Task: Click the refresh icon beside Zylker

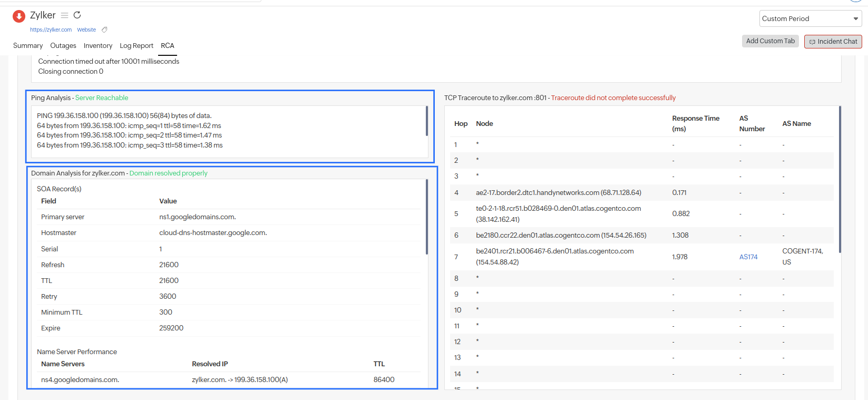Action: [x=77, y=15]
